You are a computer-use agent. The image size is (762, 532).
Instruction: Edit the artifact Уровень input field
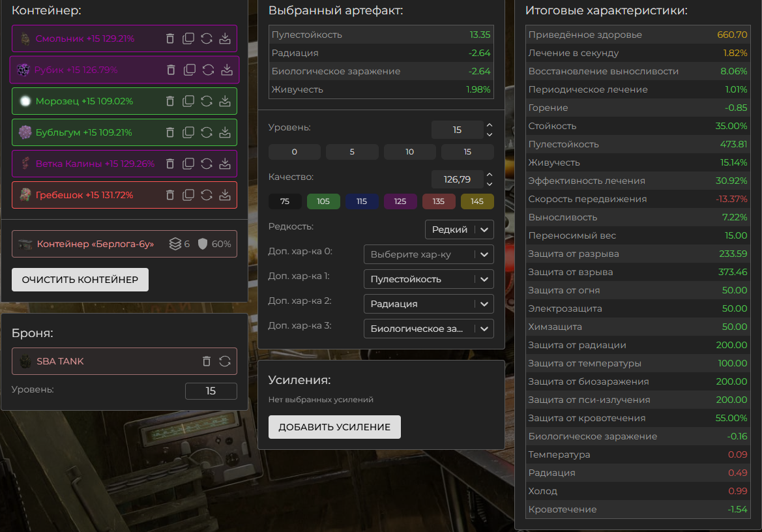click(x=457, y=130)
